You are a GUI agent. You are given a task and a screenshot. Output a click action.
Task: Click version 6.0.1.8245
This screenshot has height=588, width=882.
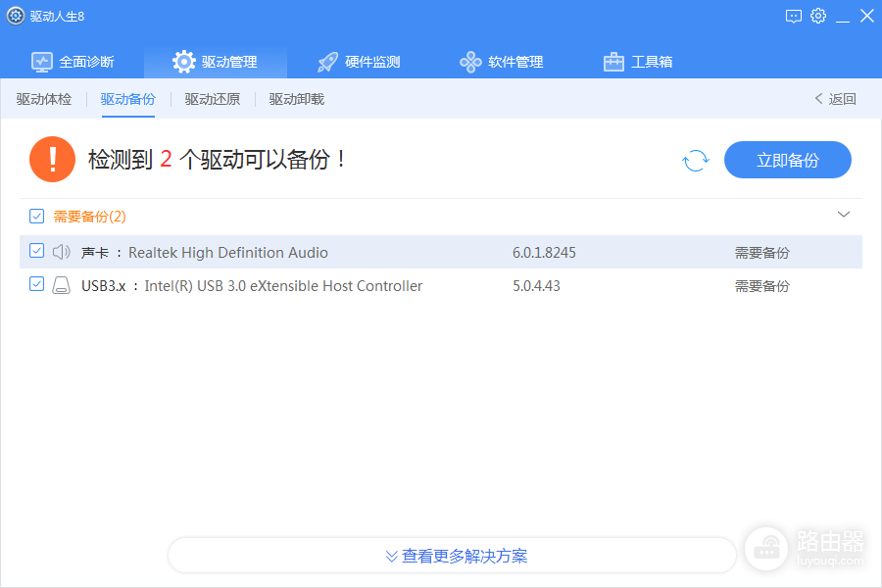[544, 253]
